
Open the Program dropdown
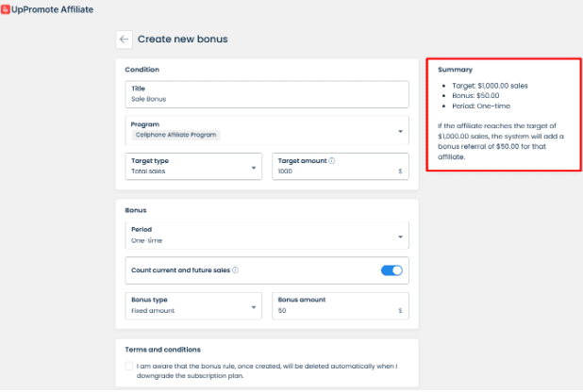(x=400, y=130)
